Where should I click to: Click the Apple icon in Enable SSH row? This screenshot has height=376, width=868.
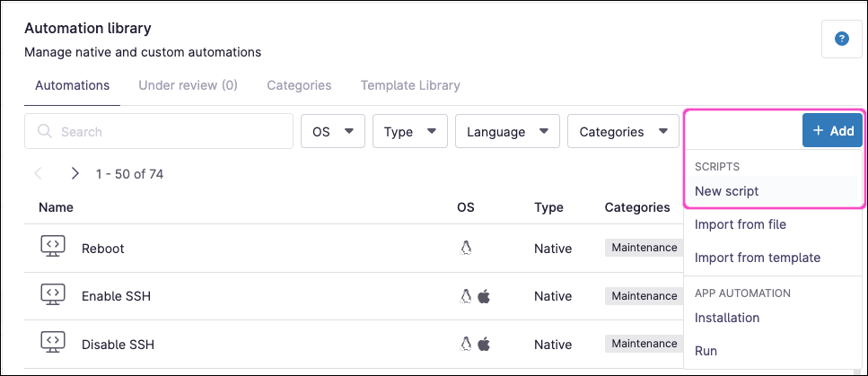pyautogui.click(x=484, y=296)
